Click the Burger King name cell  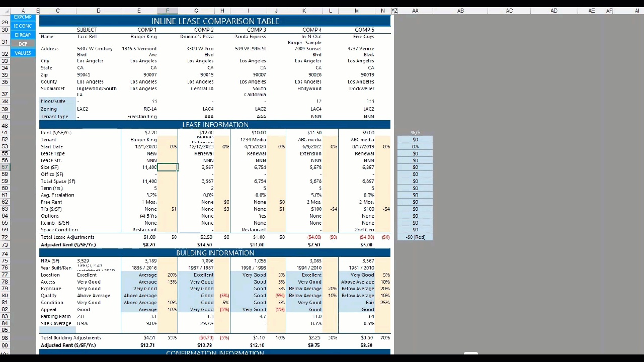tap(143, 37)
